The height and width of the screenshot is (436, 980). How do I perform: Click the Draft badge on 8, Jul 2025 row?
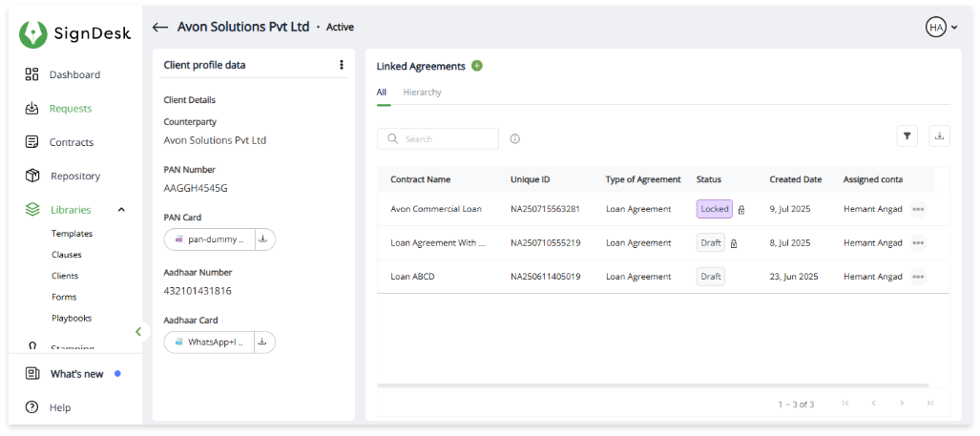[711, 243]
